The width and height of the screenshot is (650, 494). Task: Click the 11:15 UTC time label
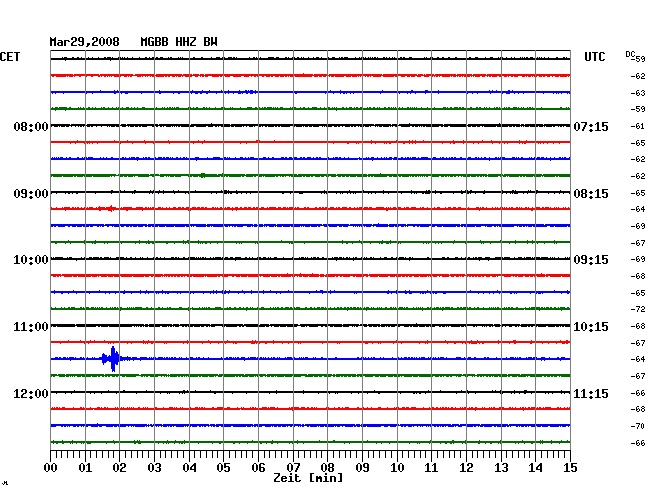[x=591, y=393]
